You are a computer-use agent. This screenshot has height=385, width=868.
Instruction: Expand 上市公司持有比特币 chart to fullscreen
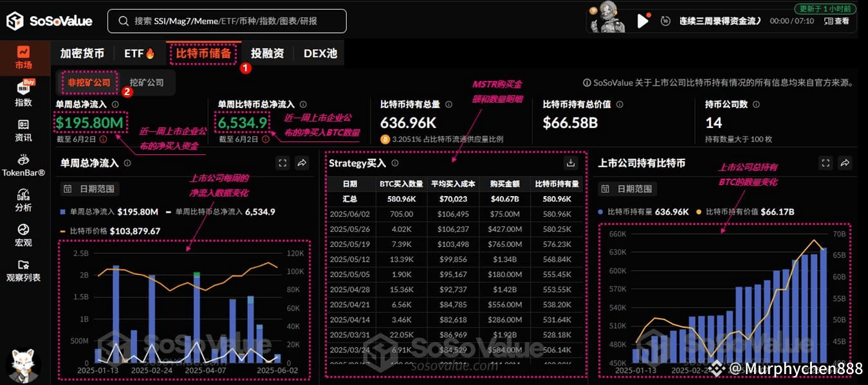tap(826, 163)
